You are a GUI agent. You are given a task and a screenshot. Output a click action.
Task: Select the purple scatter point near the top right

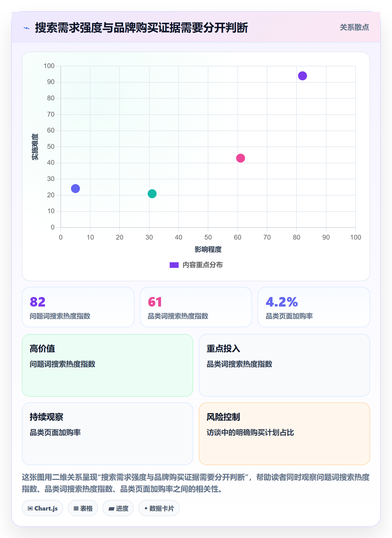coord(302,76)
